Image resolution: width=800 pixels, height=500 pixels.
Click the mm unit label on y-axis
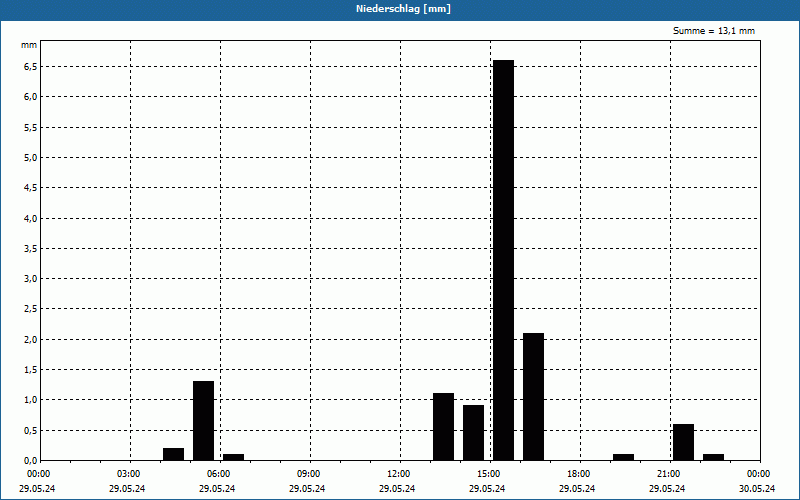[29, 45]
